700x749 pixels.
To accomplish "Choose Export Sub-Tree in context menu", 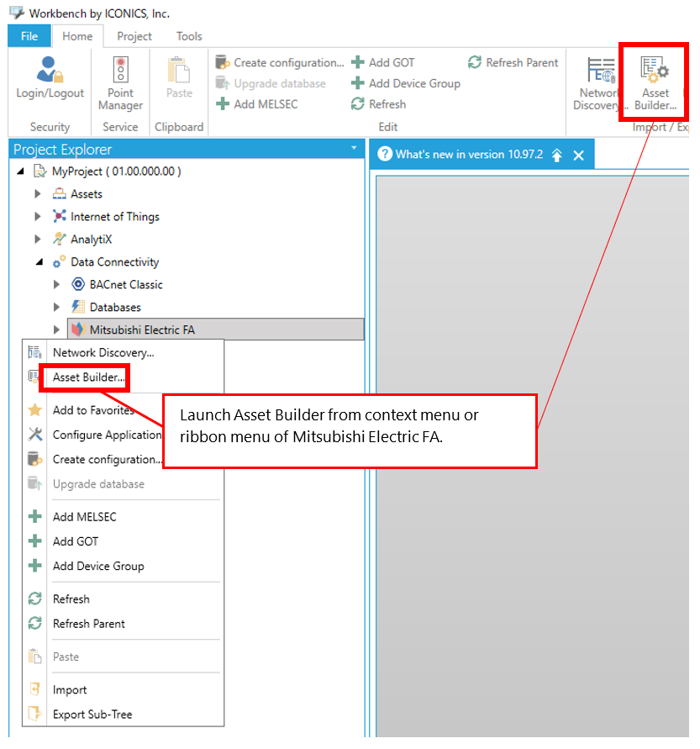I will (124, 715).
